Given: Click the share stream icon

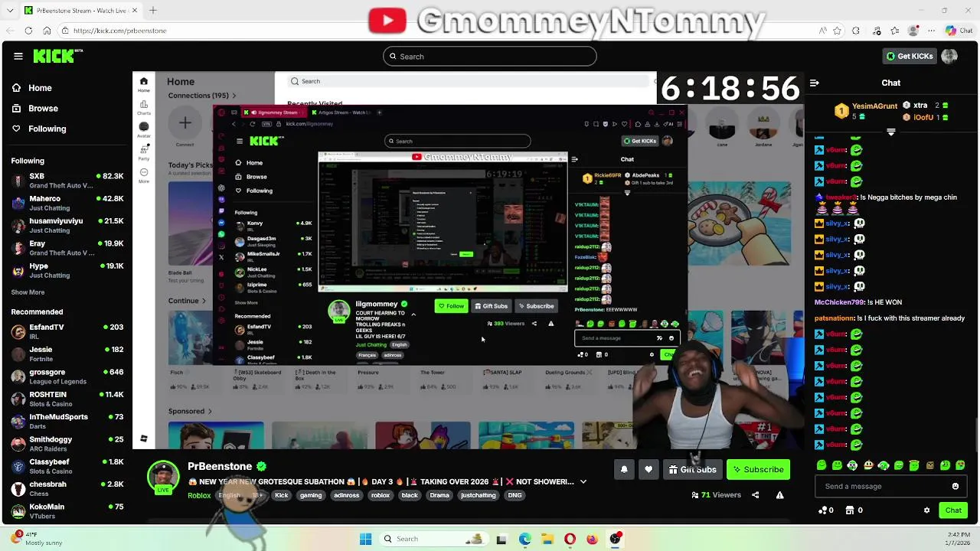Looking at the screenshot, I should pyautogui.click(x=755, y=495).
